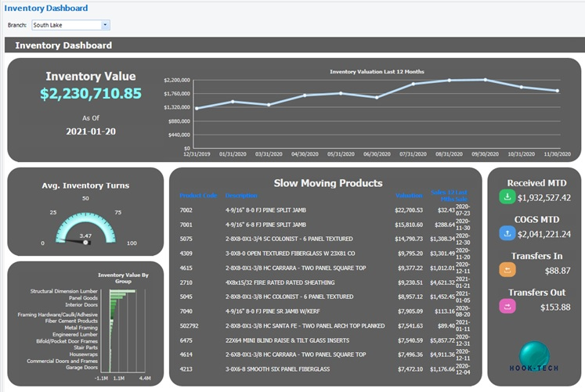Sort by Product Code column header
Viewport: 585px width, 392px height.
point(198,196)
